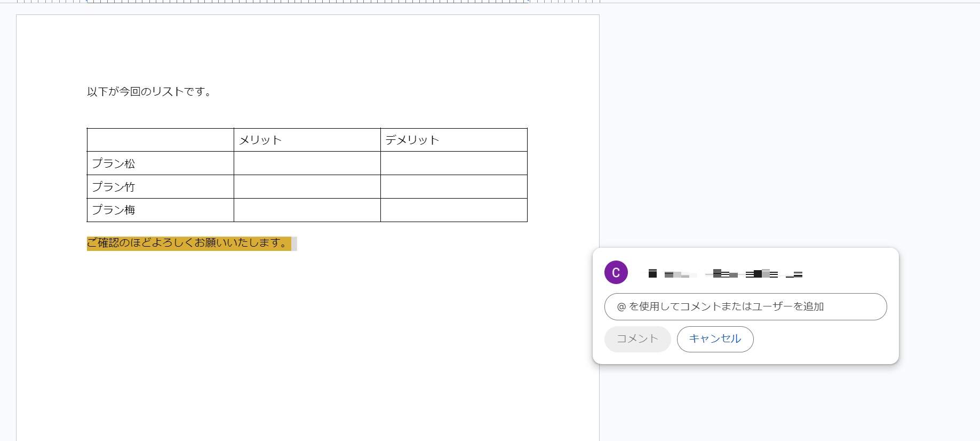Select the デメリット header cell
Screen dimensions: 980x441
[453, 140]
